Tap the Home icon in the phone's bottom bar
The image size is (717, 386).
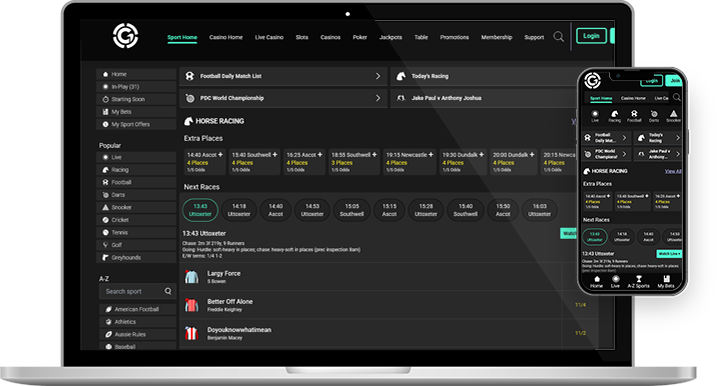597,279
